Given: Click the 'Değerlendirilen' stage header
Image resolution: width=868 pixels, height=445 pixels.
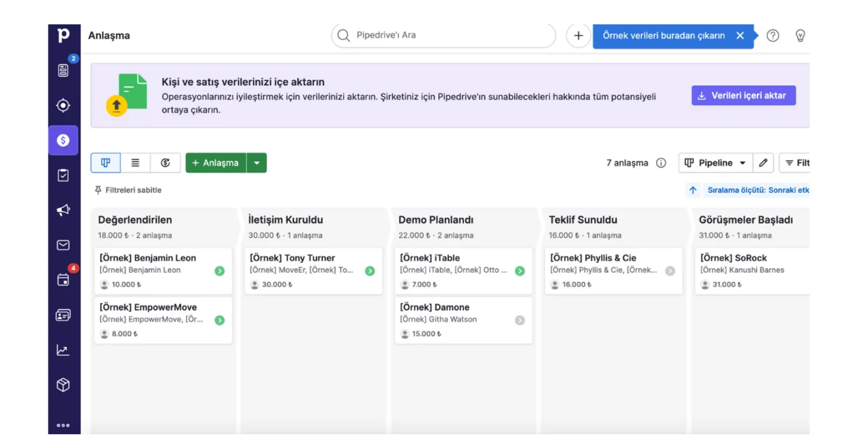Looking at the screenshot, I should pos(135,220).
